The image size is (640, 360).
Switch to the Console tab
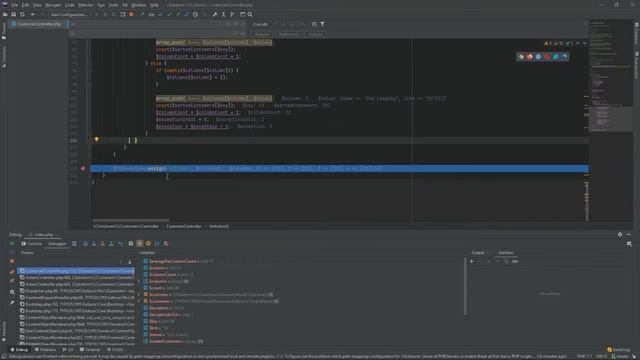tap(32, 244)
